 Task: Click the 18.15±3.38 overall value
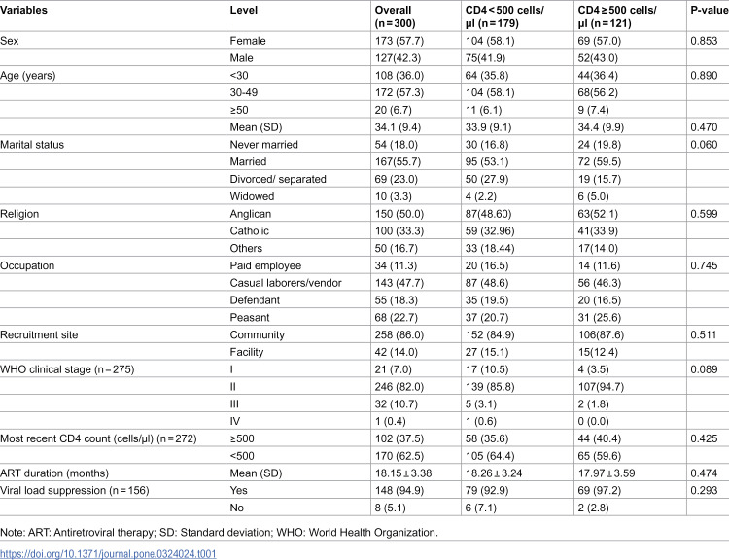click(x=403, y=473)
